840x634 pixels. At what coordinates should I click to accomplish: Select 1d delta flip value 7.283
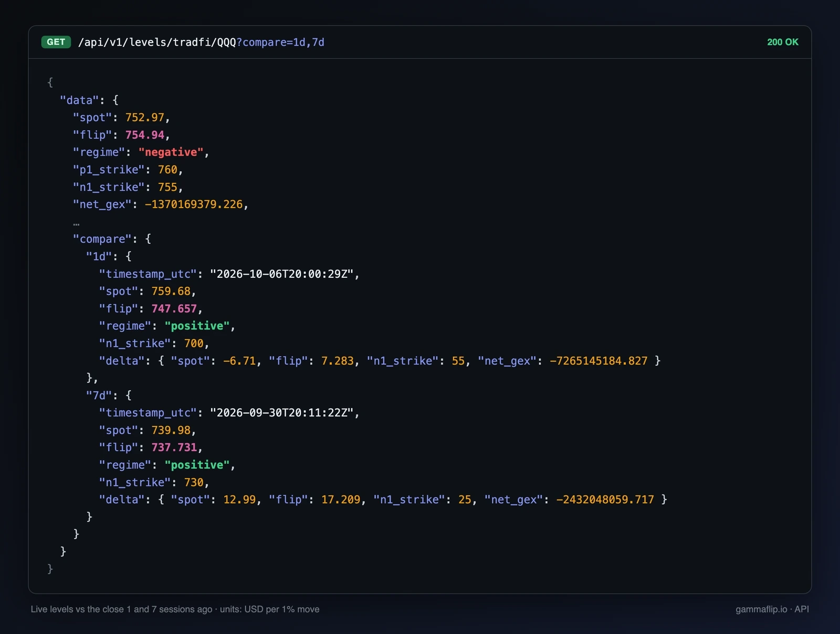tap(338, 361)
